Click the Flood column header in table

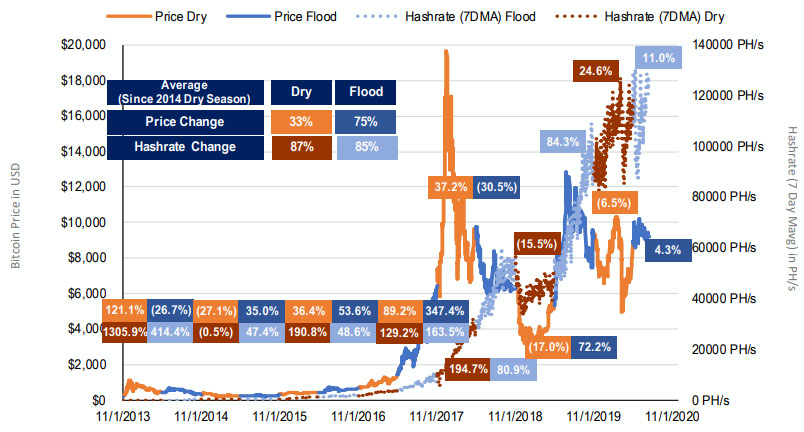tap(365, 92)
